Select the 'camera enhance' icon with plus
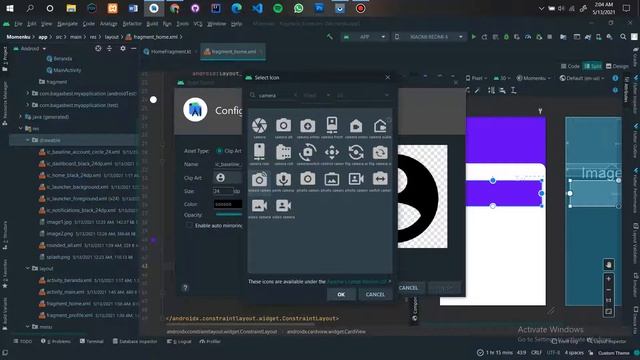640x360 pixels. (307, 126)
